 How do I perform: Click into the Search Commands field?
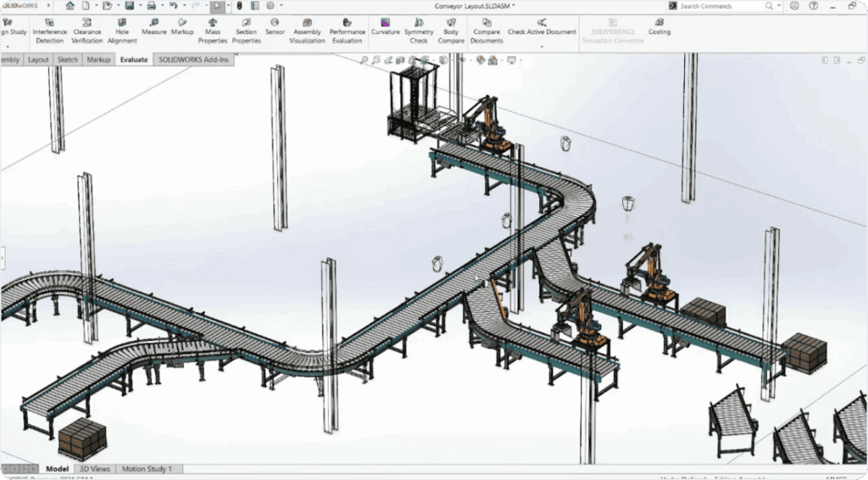point(721,6)
